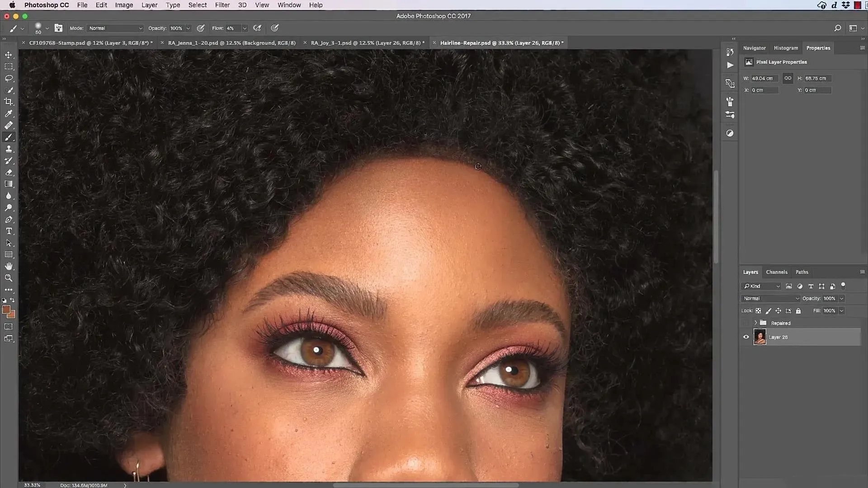The width and height of the screenshot is (868, 488).
Task: Hide Layer 26 using eye icon
Action: 746,337
